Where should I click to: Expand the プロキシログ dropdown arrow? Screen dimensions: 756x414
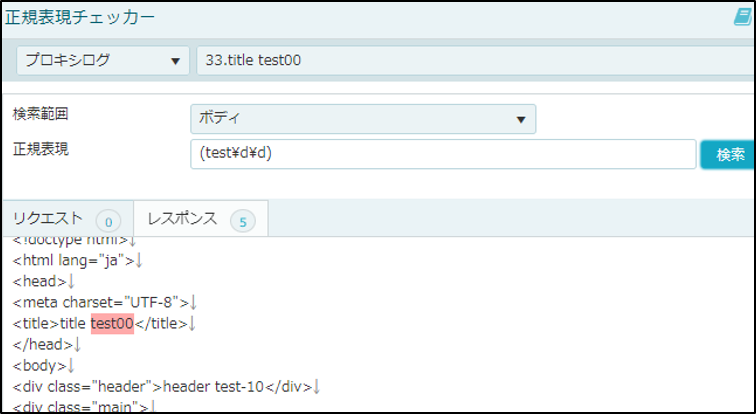click(x=176, y=61)
